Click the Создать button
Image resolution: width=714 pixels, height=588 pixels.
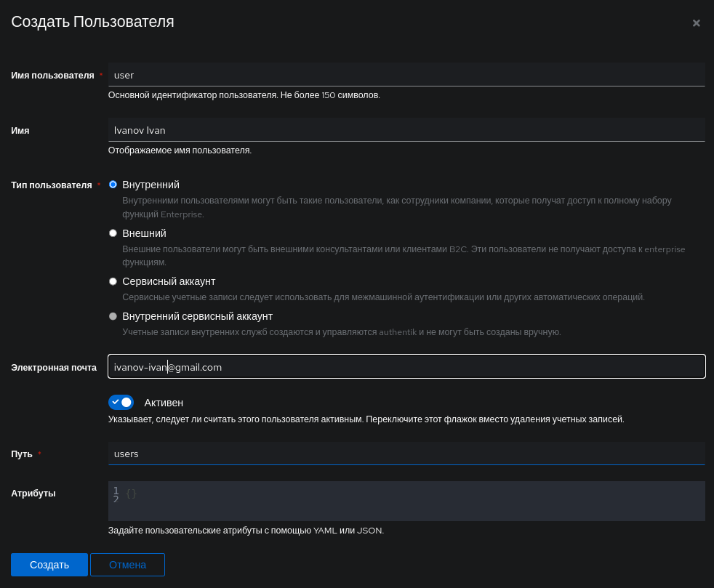click(49, 565)
